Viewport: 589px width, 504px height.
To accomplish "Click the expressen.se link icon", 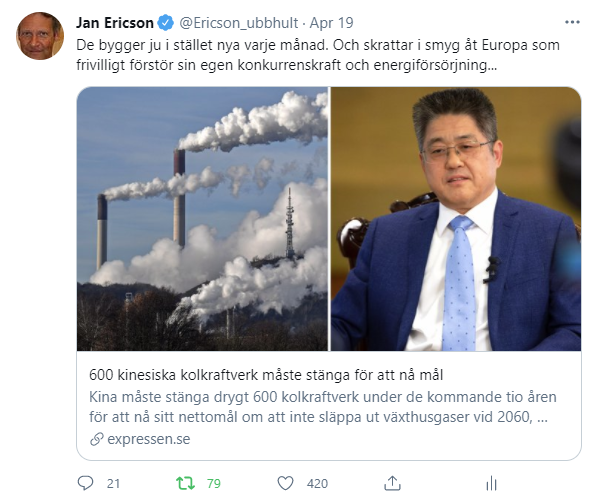I will (x=97, y=439).
